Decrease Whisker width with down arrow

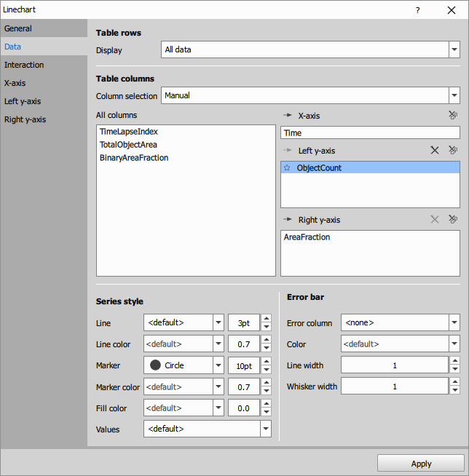pyautogui.click(x=455, y=390)
